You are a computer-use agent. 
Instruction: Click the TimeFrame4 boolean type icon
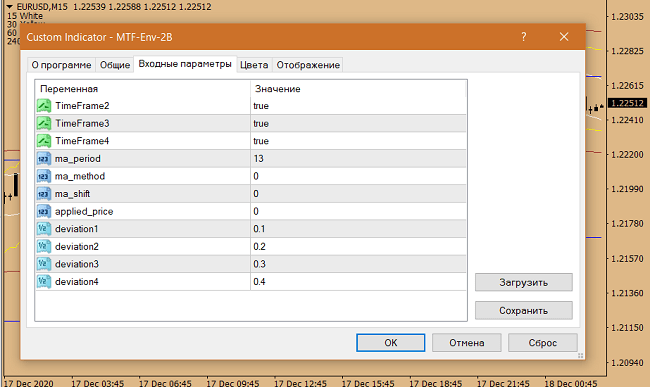click(44, 141)
